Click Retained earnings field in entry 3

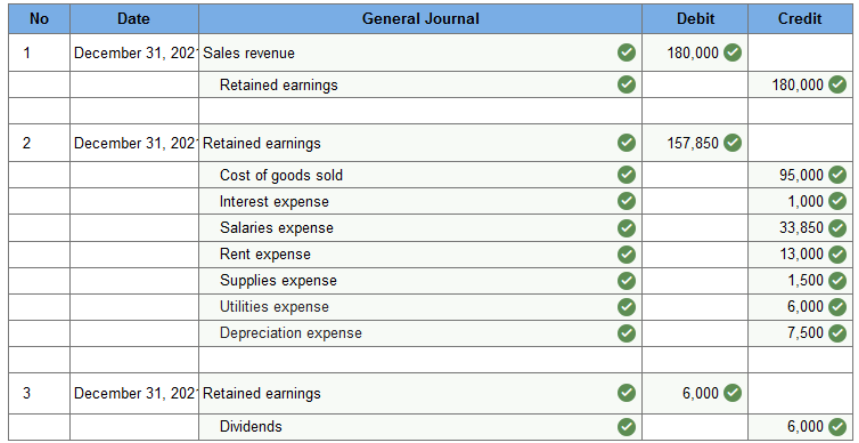420,394
